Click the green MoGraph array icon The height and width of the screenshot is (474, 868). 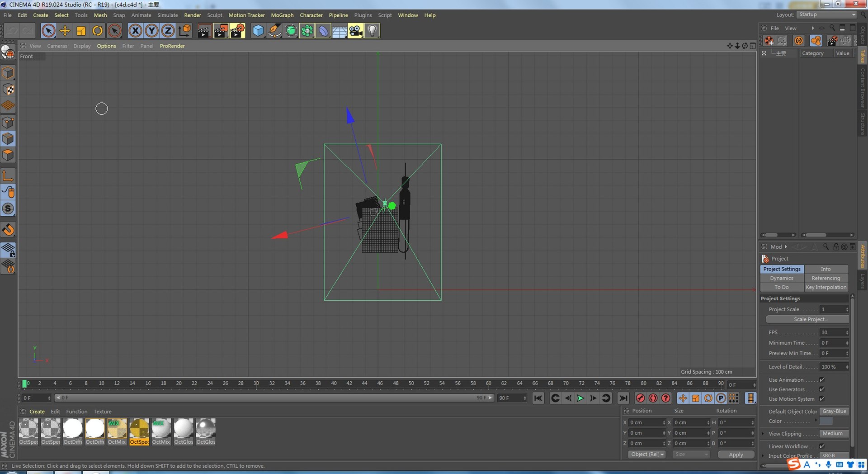tap(307, 31)
